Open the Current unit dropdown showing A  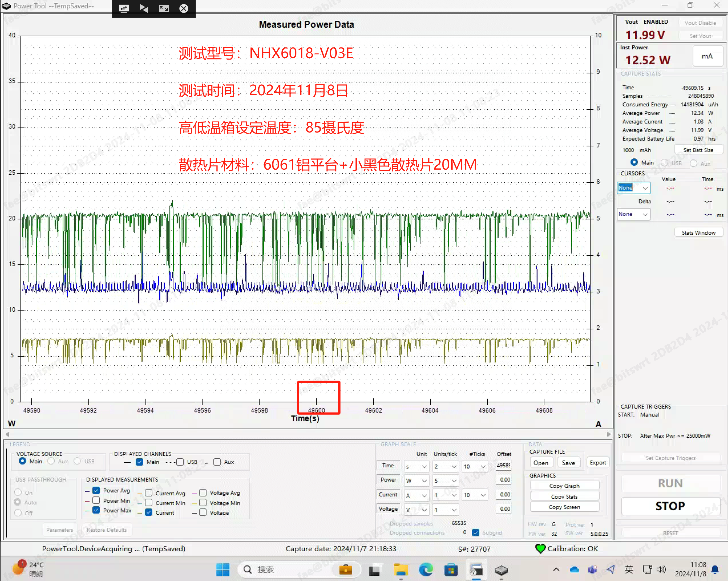[x=416, y=495]
